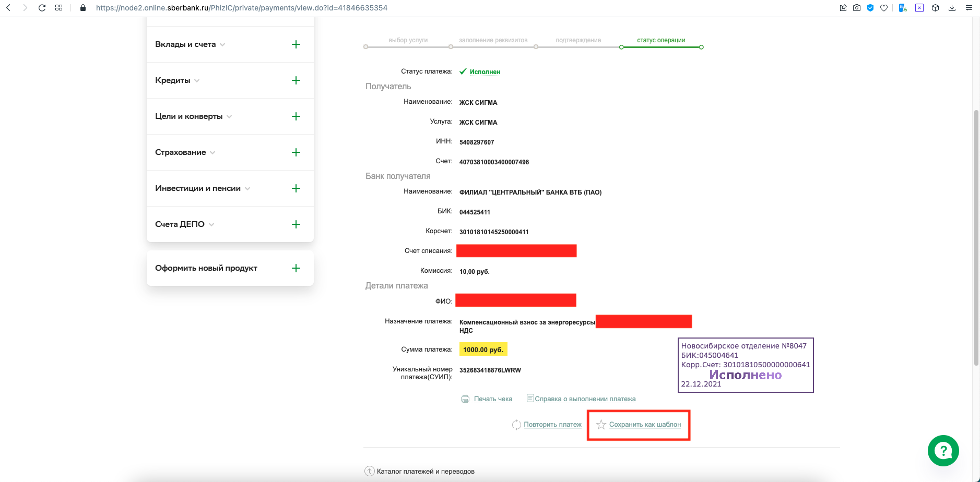Select the выбор услуги step
This screenshot has height=482, width=980.
pos(408,40)
